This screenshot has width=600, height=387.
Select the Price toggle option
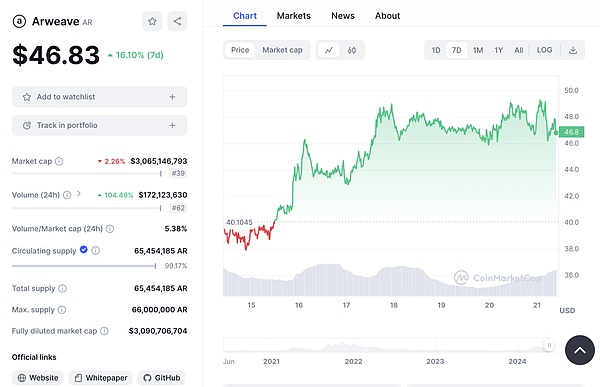coord(240,50)
